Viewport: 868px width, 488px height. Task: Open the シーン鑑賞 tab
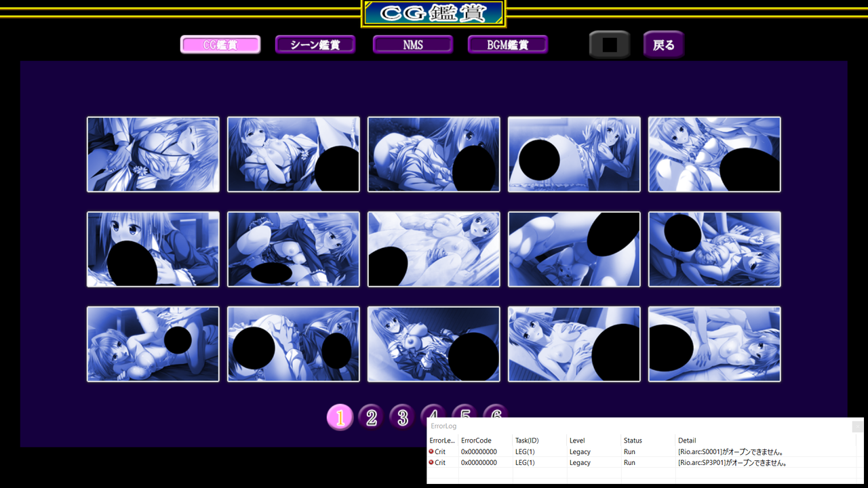pyautogui.click(x=315, y=45)
